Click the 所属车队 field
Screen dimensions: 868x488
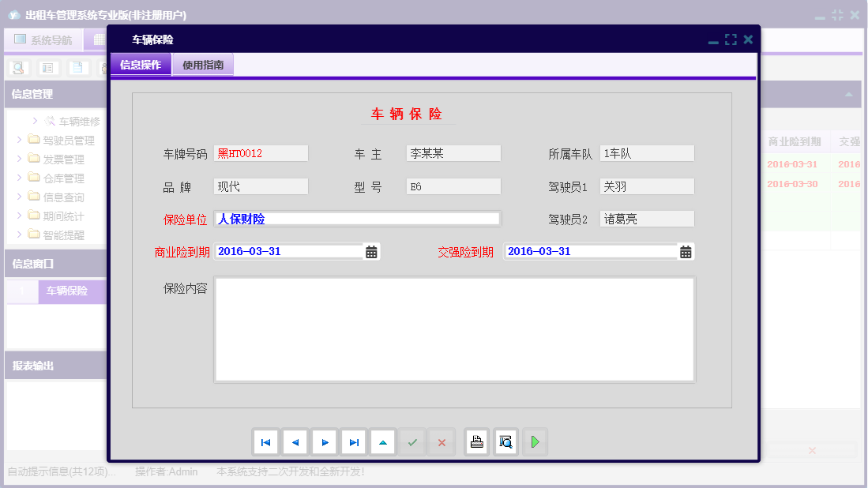tap(647, 154)
